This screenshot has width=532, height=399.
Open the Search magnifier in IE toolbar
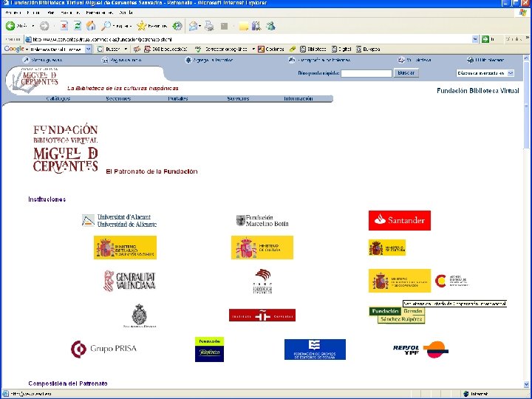[x=106, y=26]
